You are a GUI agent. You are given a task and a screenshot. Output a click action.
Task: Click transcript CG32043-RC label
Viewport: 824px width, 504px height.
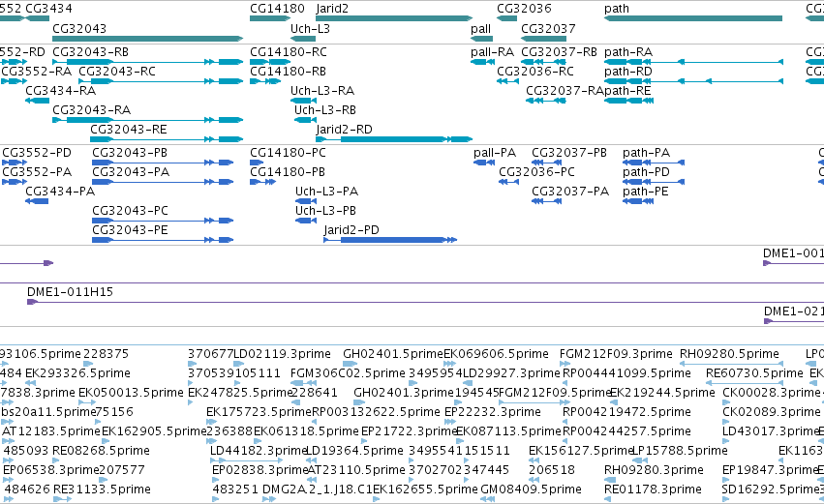[117, 72]
